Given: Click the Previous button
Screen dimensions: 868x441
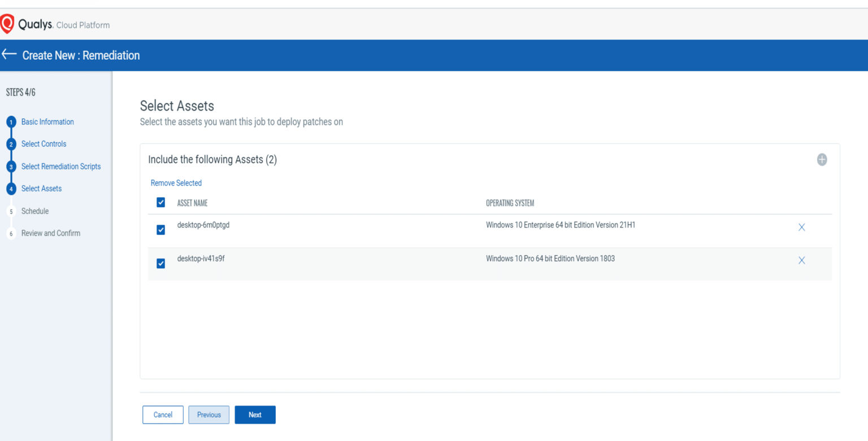Looking at the screenshot, I should (x=209, y=414).
